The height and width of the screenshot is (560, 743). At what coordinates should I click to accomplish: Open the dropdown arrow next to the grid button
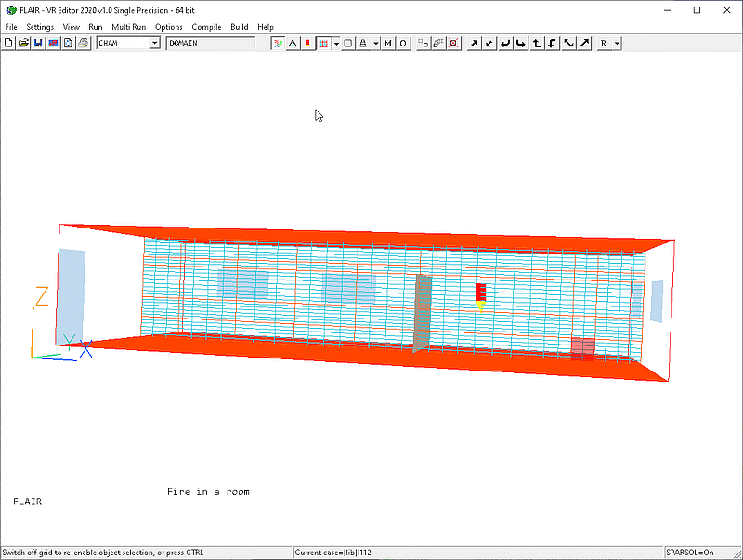tap(335, 43)
